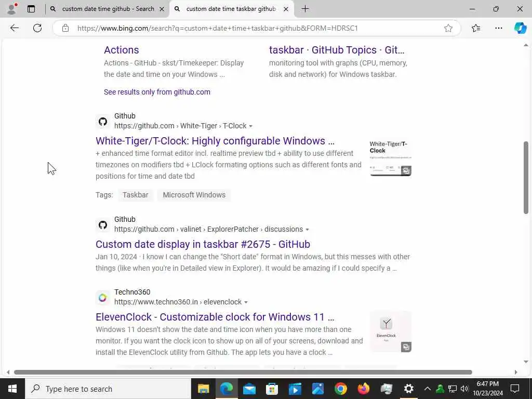Open the taskbar clock showing 6:47 PM
The width and height of the screenshot is (532, 399).
point(487,389)
